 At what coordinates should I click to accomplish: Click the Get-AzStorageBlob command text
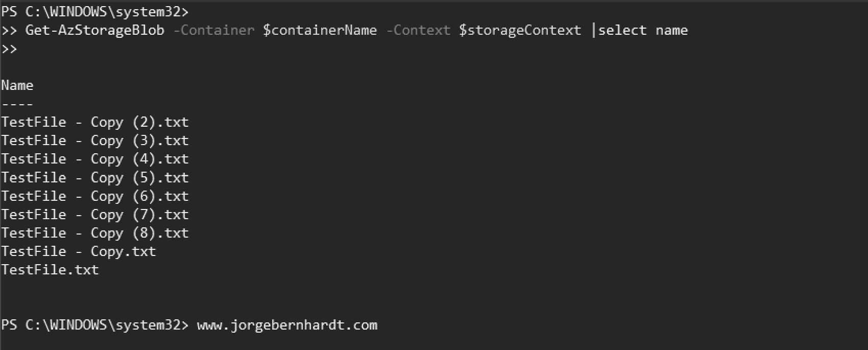tap(95, 31)
